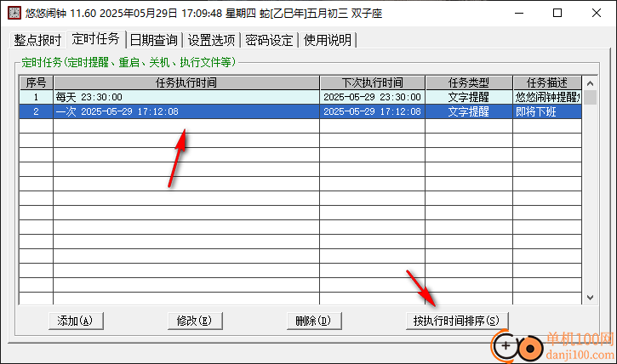Click the task list scroll up arrow

(590, 83)
